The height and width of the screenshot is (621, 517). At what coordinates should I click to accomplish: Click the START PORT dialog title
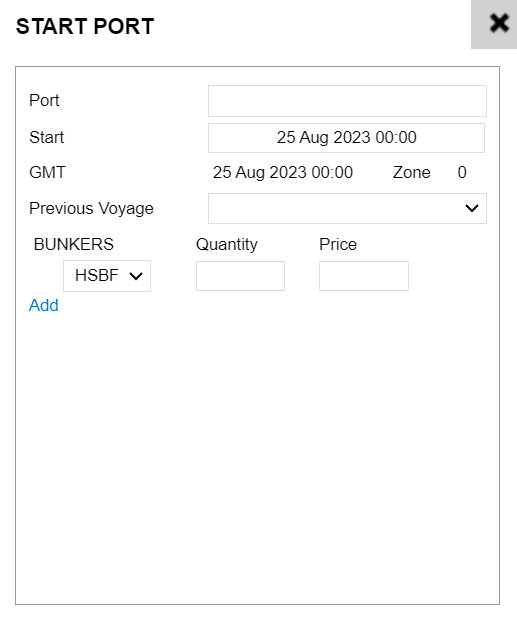pos(85,27)
